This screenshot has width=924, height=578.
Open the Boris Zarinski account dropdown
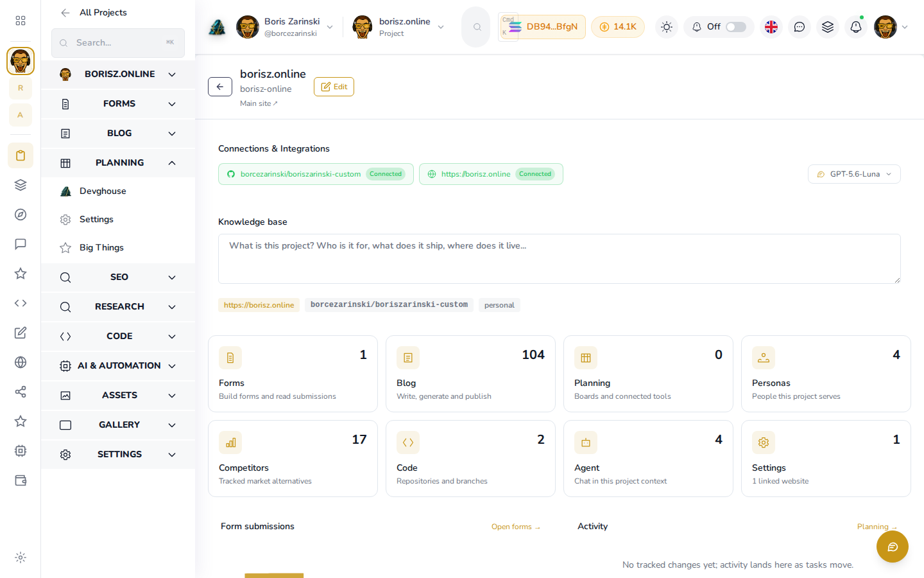click(x=285, y=27)
